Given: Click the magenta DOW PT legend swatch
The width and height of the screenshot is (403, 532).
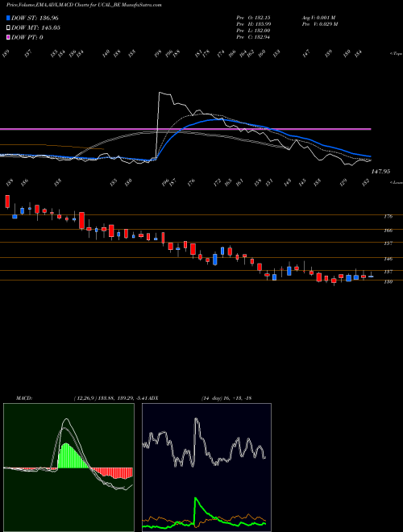Looking at the screenshot, I should (8, 37).
